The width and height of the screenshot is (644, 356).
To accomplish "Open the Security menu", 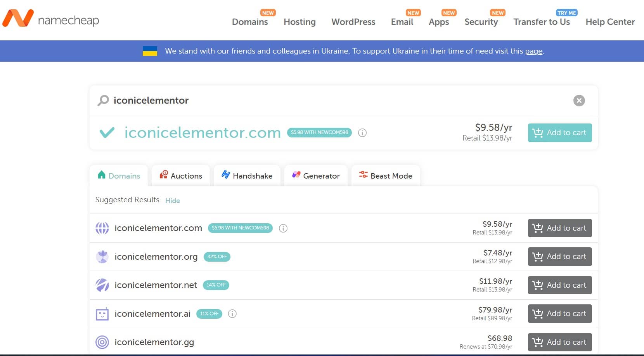I will [481, 22].
